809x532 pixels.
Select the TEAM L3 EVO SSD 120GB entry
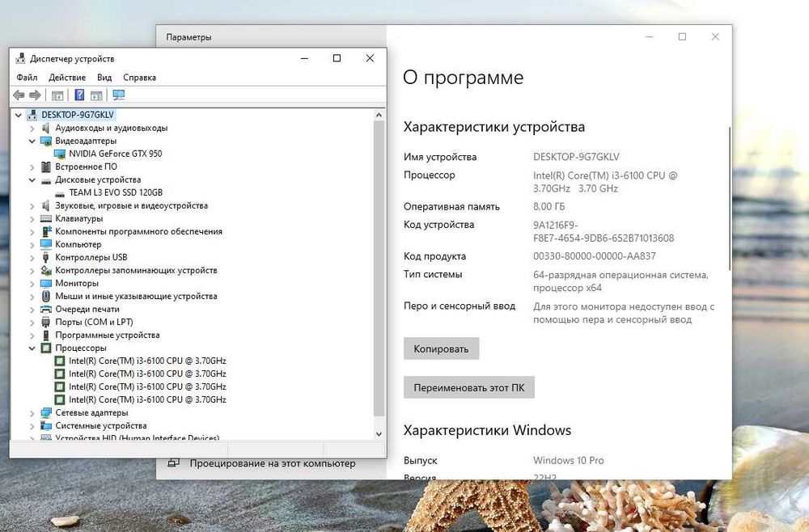pyautogui.click(x=116, y=192)
